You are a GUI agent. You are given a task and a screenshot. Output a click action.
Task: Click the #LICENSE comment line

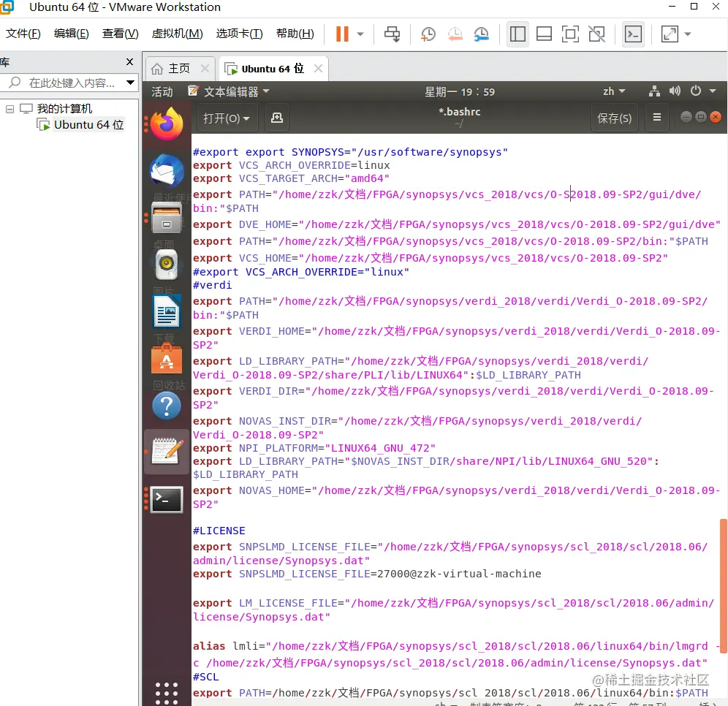point(219,531)
